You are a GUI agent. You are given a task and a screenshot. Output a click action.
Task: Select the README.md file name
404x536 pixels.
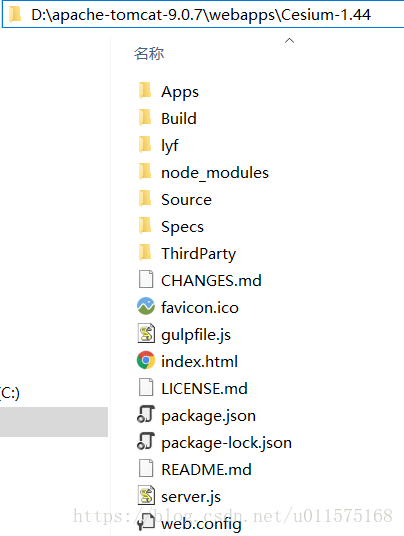[x=206, y=470]
